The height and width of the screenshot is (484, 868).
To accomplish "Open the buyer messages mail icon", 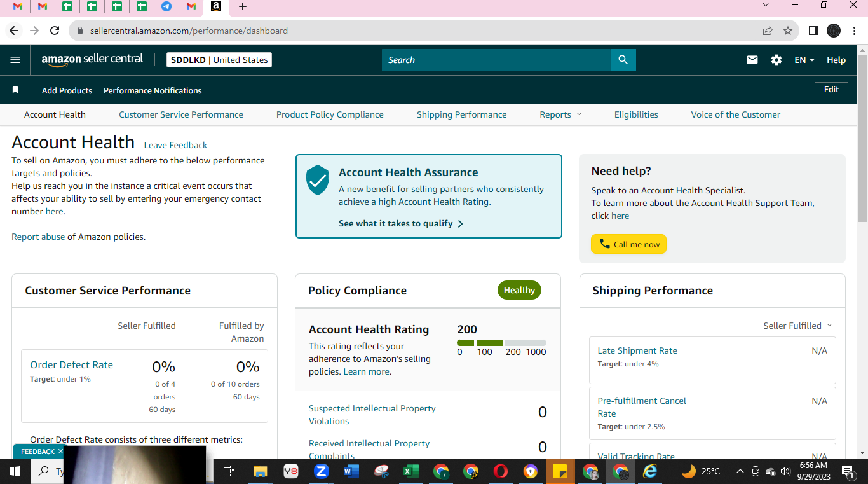I will click(x=752, y=60).
